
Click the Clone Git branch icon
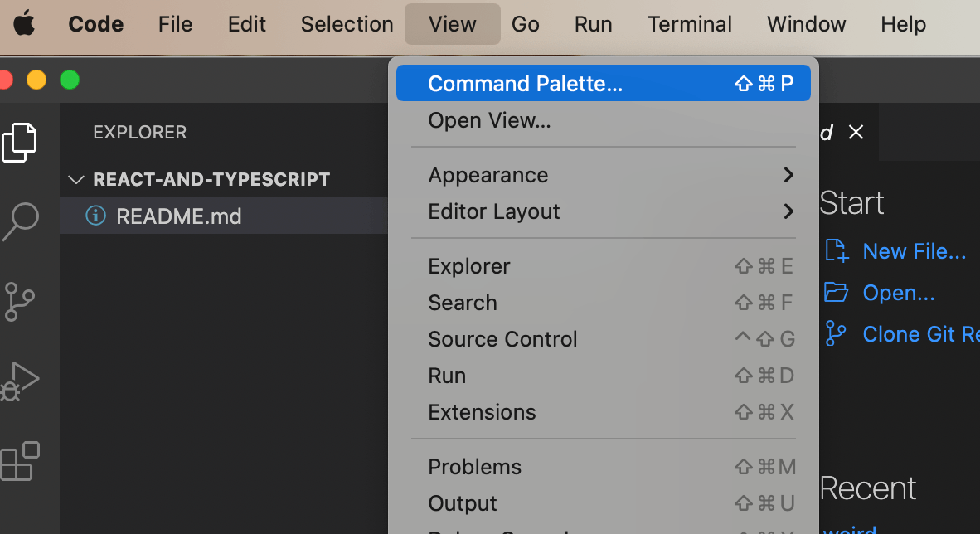point(835,333)
